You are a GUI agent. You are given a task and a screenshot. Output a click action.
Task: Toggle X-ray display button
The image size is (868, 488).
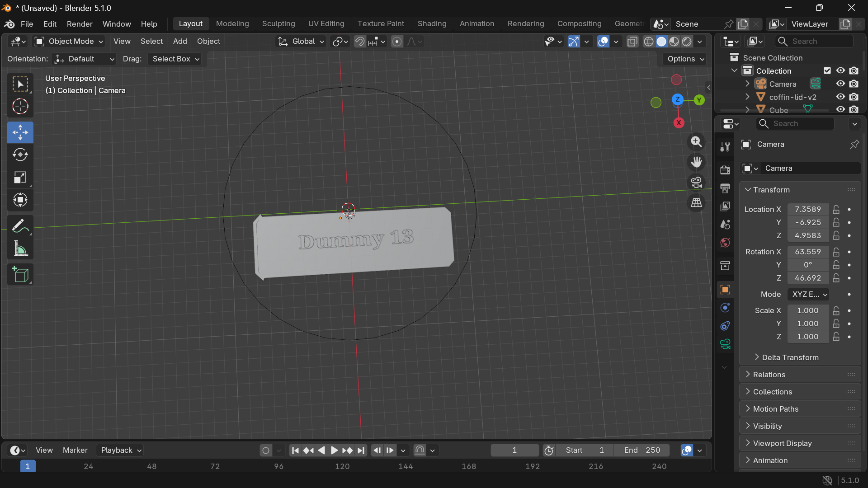point(632,42)
